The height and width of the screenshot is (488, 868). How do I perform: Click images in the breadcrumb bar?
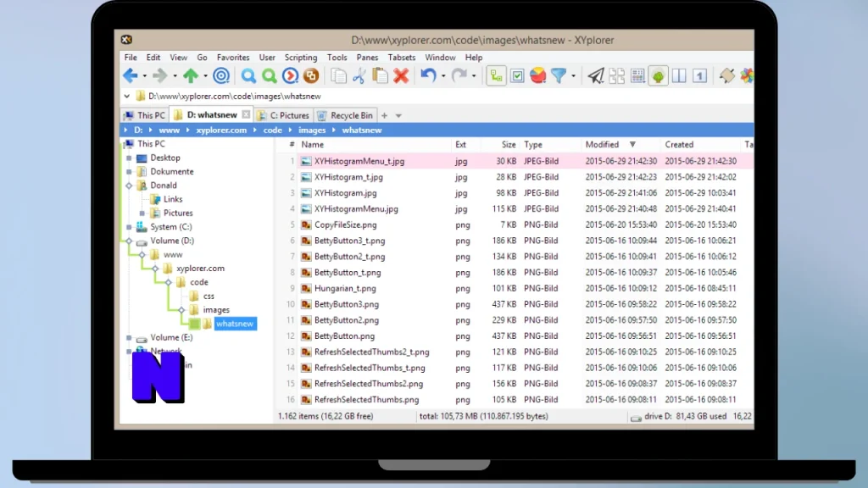click(312, 130)
